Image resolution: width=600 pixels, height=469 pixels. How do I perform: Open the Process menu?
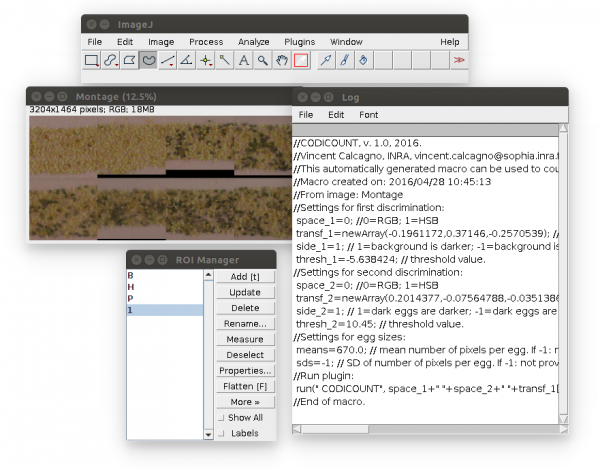point(206,42)
